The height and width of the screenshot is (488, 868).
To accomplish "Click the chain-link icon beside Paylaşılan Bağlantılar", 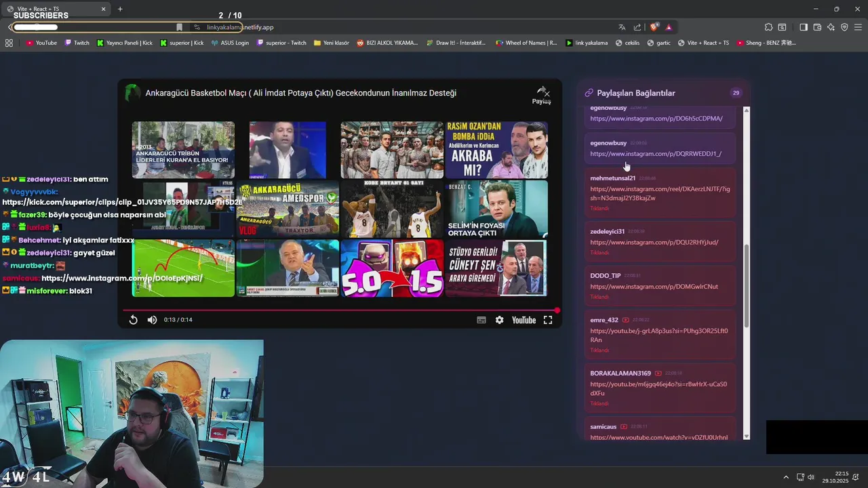I will pyautogui.click(x=589, y=93).
